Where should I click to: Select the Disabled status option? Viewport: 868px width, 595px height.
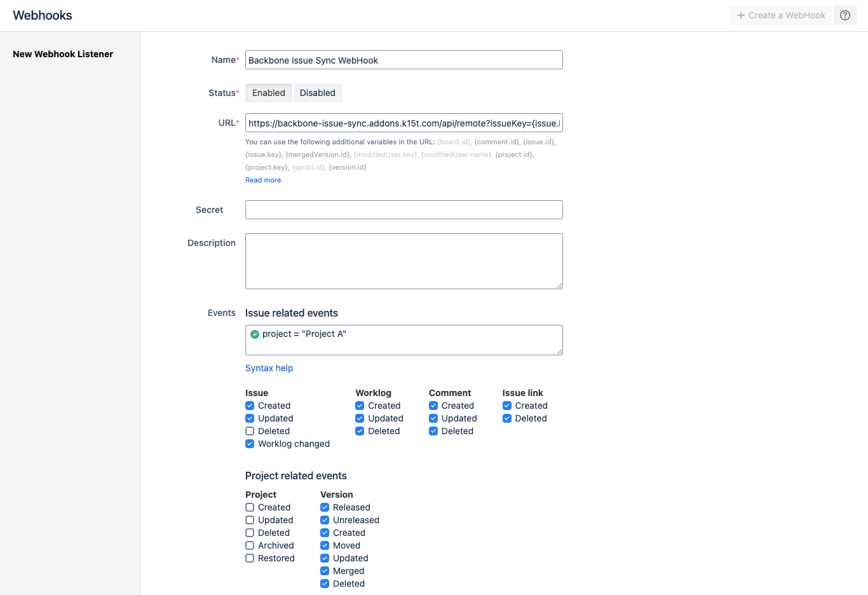[x=318, y=92]
